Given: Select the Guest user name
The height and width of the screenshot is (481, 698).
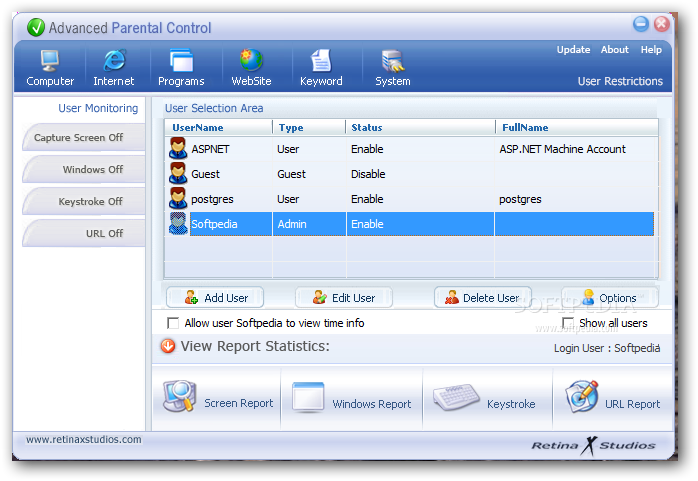Looking at the screenshot, I should pyautogui.click(x=205, y=174).
